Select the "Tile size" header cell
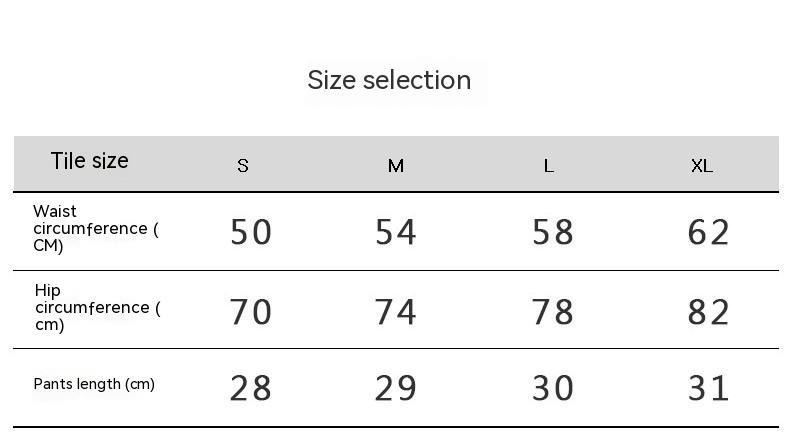790x448 pixels. click(x=90, y=161)
